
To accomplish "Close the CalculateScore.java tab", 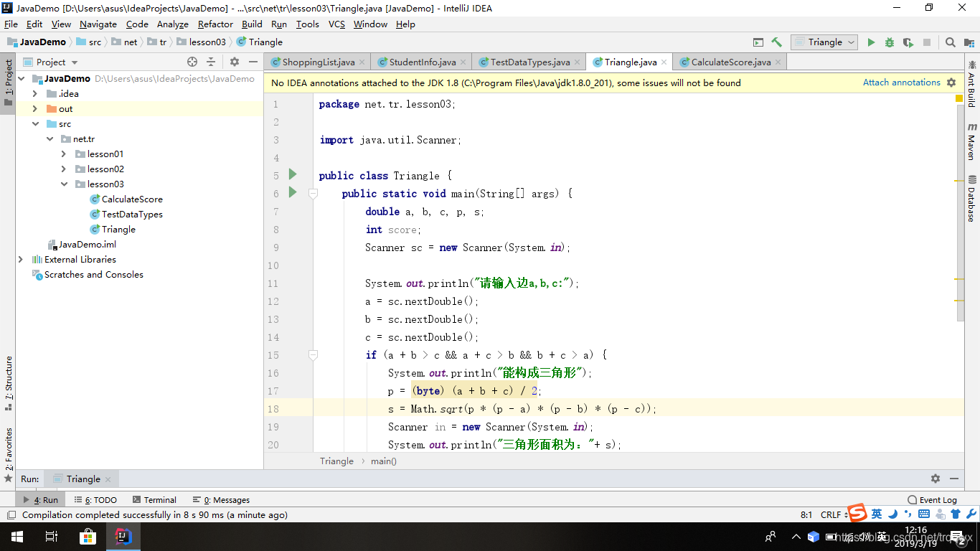I will tap(778, 62).
